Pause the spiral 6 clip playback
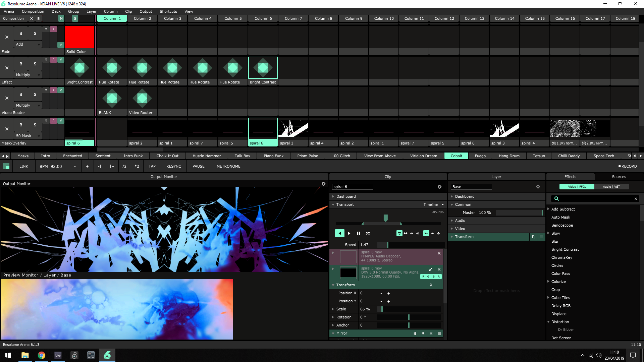Viewport: 644px width, 362px height. pos(358,233)
